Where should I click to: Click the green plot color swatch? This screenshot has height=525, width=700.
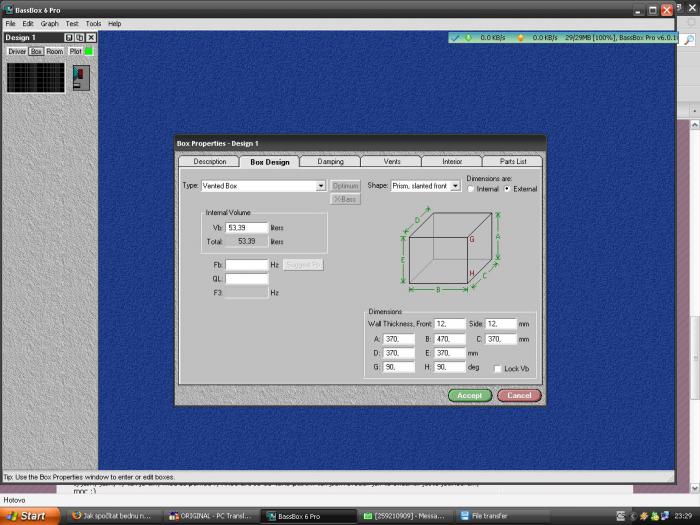click(88, 51)
